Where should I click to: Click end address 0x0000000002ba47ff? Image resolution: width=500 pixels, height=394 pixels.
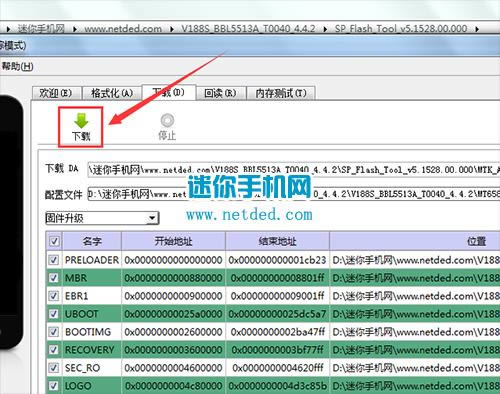(277, 332)
